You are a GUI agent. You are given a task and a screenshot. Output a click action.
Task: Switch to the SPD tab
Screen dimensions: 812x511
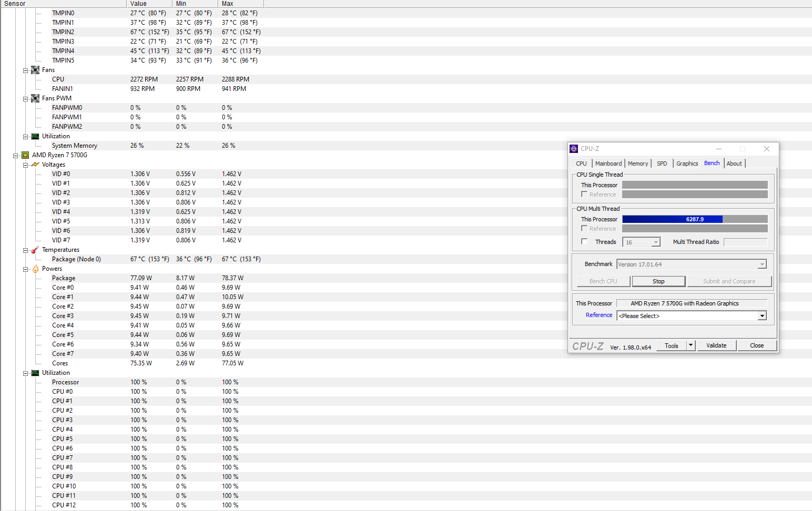662,163
